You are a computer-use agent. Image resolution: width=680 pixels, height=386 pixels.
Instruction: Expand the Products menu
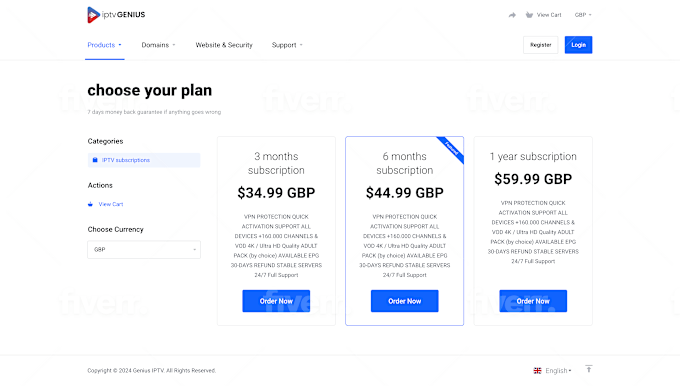tap(105, 45)
